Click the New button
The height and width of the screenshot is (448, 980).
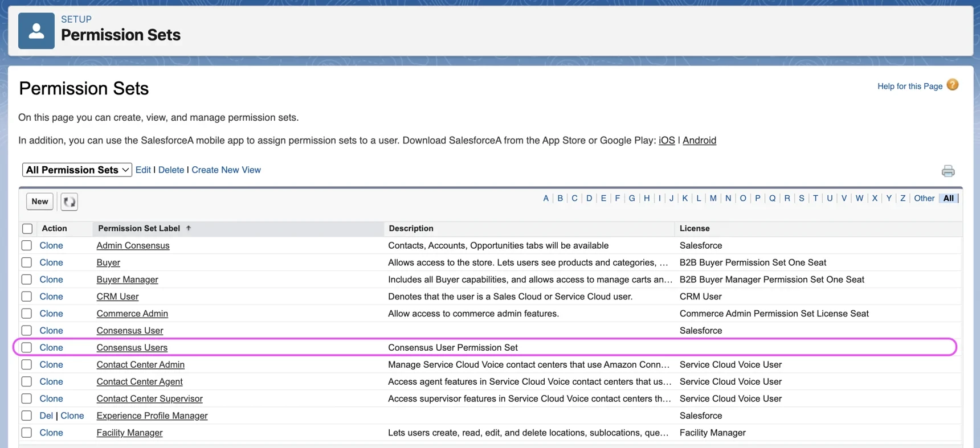[40, 202]
